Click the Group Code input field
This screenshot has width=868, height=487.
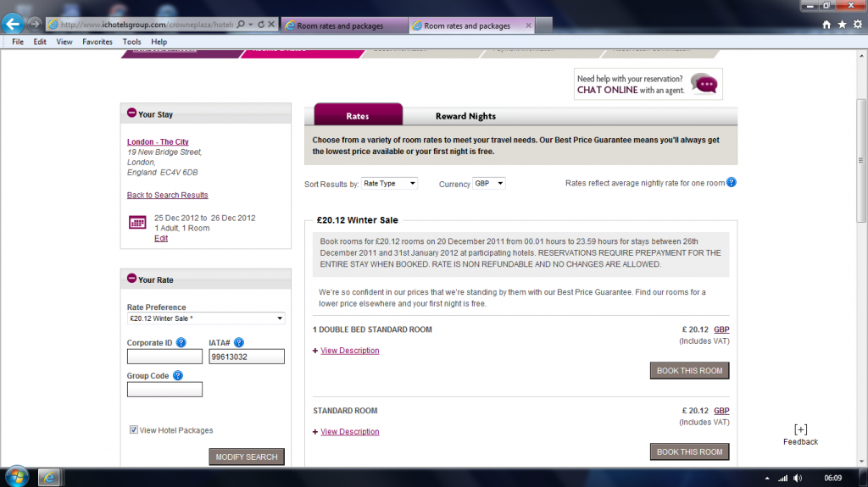click(164, 390)
